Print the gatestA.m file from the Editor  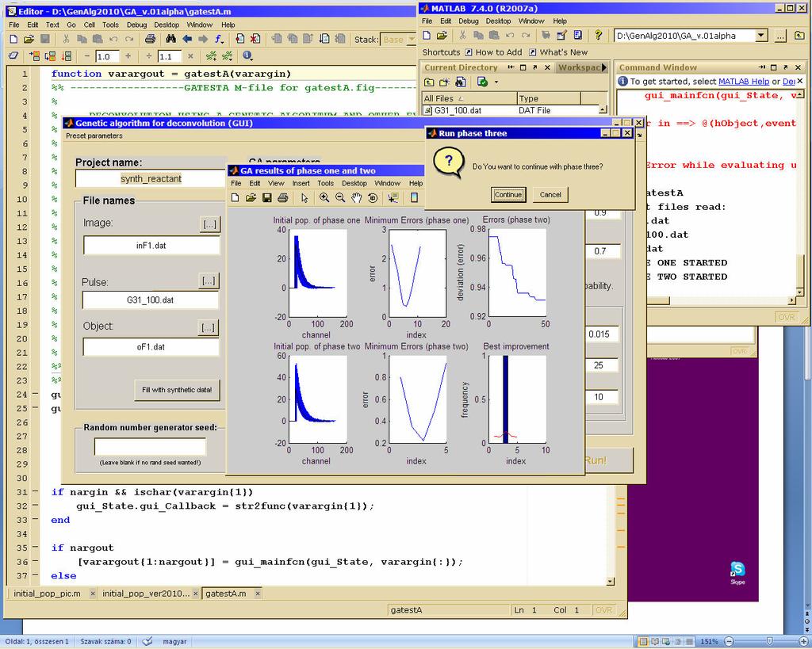click(150, 40)
